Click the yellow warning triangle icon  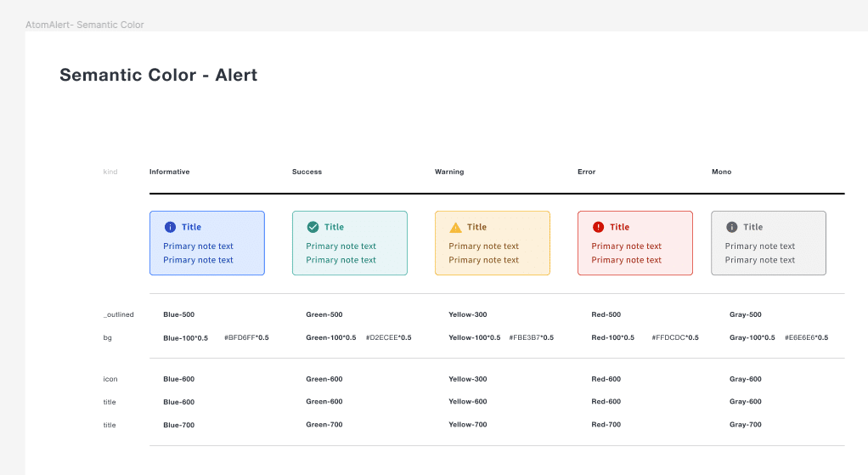[x=455, y=228]
